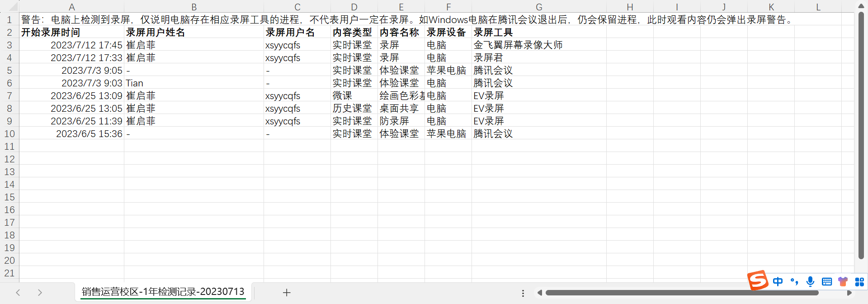Image resolution: width=868 pixels, height=304 pixels.
Task: Click 苹果电脑 cell in row 5
Action: point(448,71)
